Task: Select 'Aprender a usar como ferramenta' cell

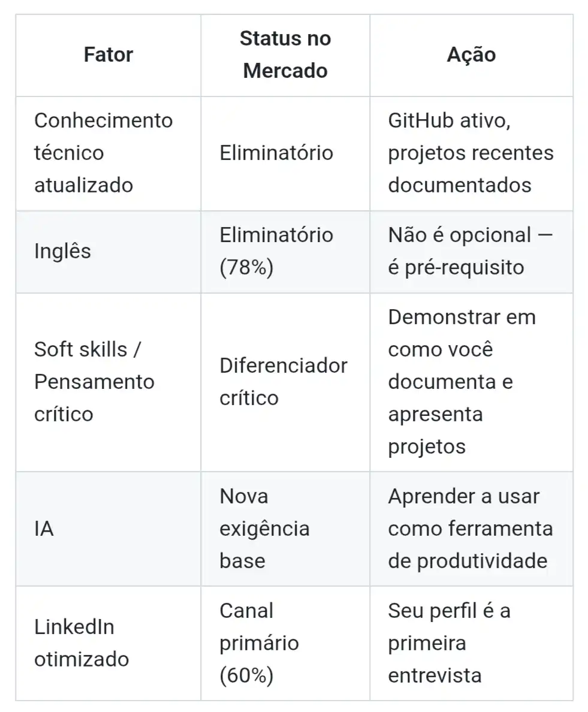Action: coord(471,529)
